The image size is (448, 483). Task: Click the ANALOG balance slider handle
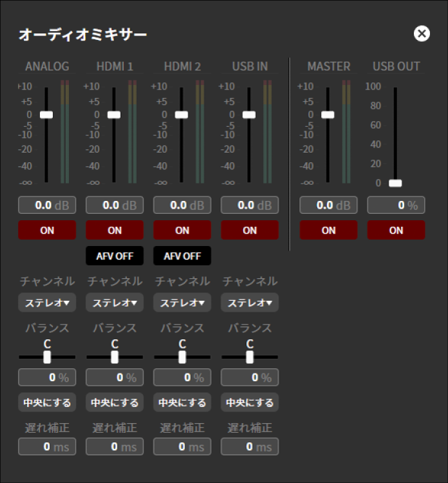pyautogui.click(x=47, y=357)
